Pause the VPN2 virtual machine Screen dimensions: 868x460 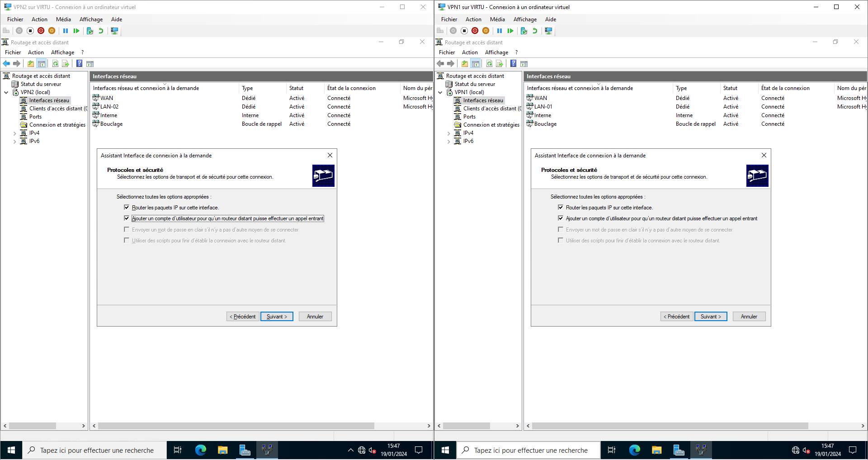(x=66, y=31)
